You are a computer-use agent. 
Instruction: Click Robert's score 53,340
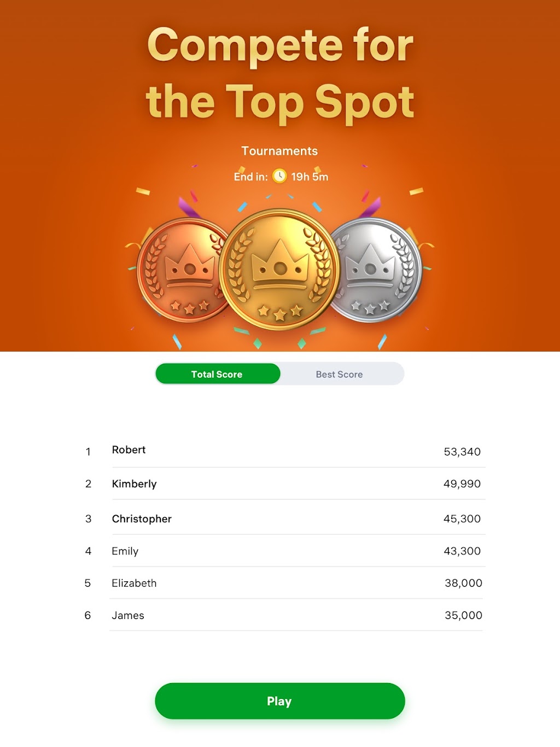[462, 452]
